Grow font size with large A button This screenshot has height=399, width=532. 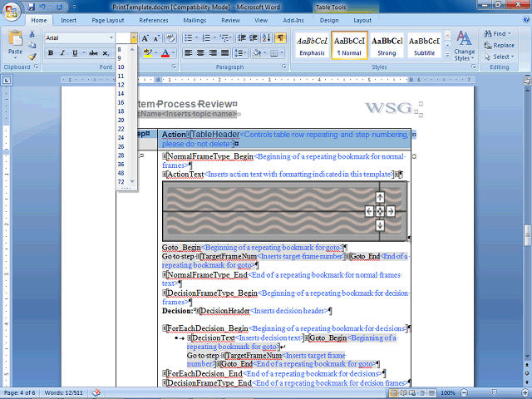(x=145, y=38)
